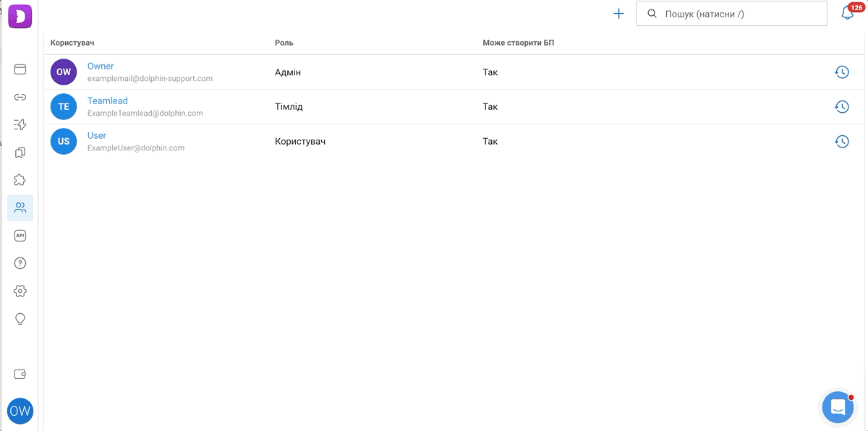868x431 pixels.
Task: Open the extensions puzzle icon
Action: pos(20,180)
